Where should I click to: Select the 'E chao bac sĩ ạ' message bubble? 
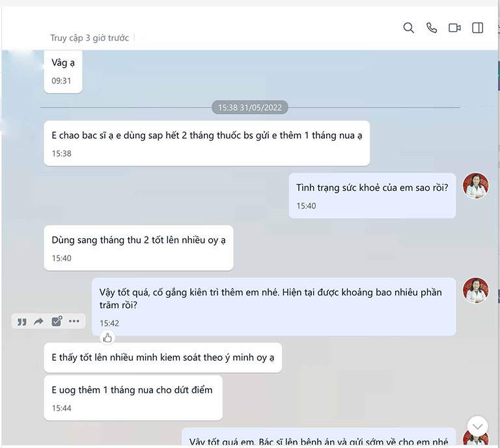pos(207,143)
